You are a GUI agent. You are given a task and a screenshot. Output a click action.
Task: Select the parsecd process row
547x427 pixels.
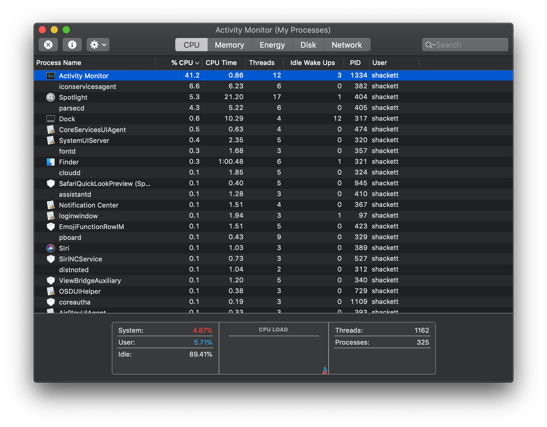click(x=273, y=108)
